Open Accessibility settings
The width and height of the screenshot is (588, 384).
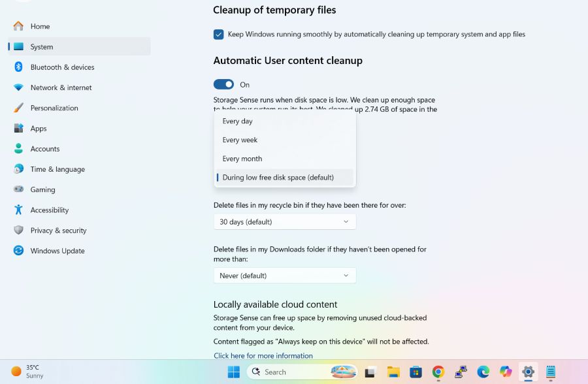coord(79,210)
